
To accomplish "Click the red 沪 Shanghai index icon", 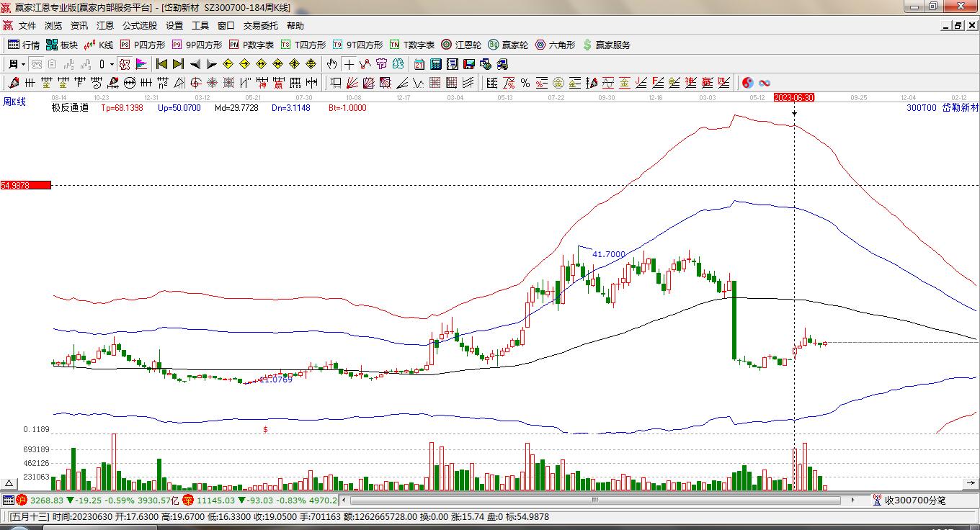I will click(x=22, y=500).
